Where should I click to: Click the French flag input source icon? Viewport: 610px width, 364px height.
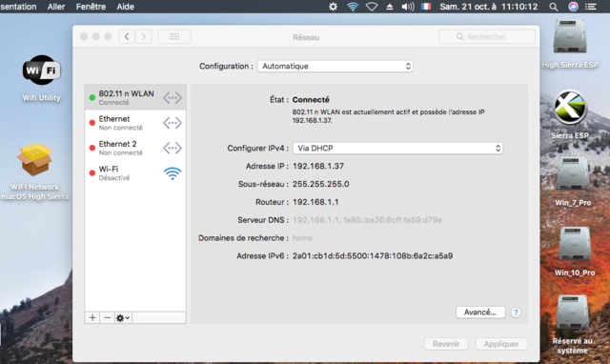426,7
